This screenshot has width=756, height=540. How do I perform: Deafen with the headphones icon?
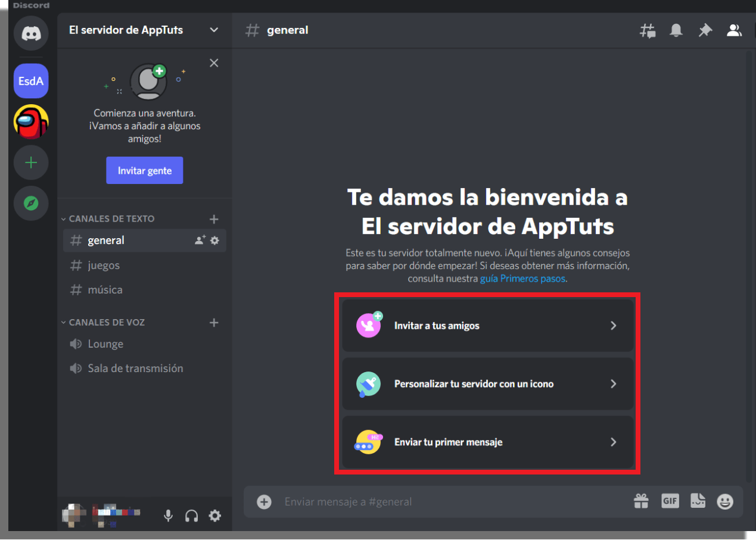(191, 516)
